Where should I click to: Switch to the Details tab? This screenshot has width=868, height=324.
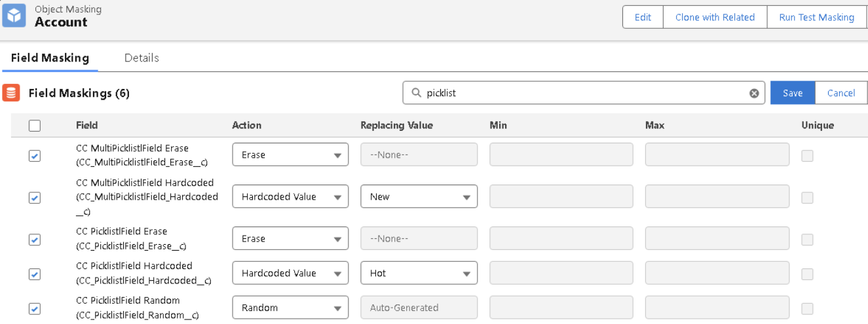pos(142,58)
